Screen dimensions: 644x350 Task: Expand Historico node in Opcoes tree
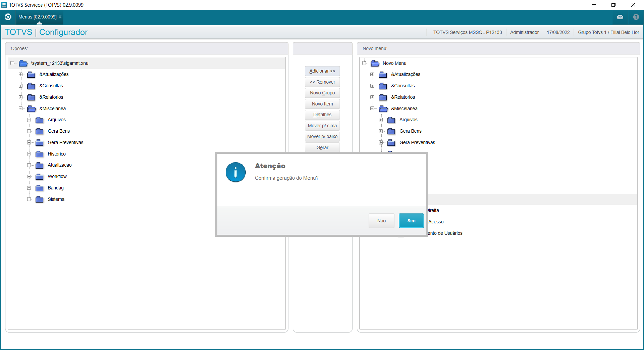click(29, 154)
